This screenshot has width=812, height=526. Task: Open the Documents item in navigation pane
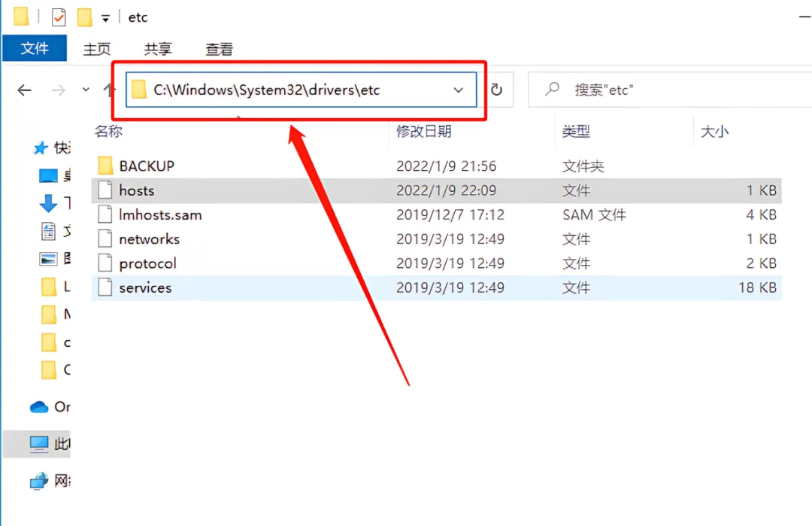(x=48, y=231)
